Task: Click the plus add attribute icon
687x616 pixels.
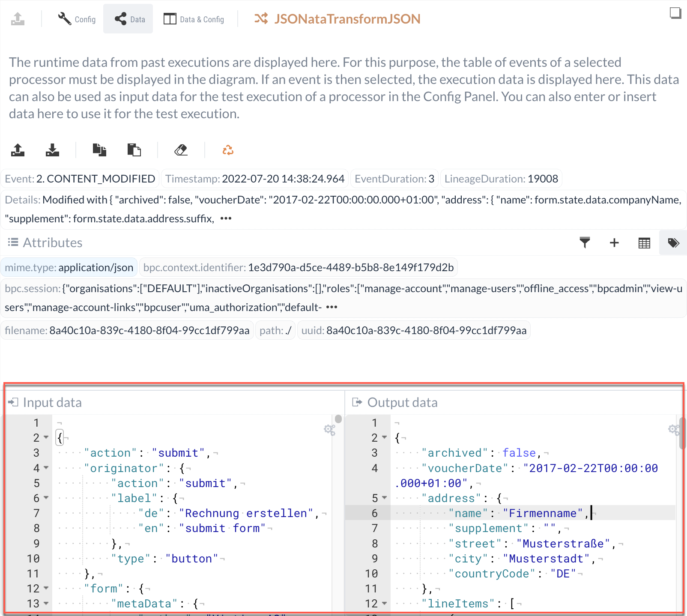Action: 614,242
